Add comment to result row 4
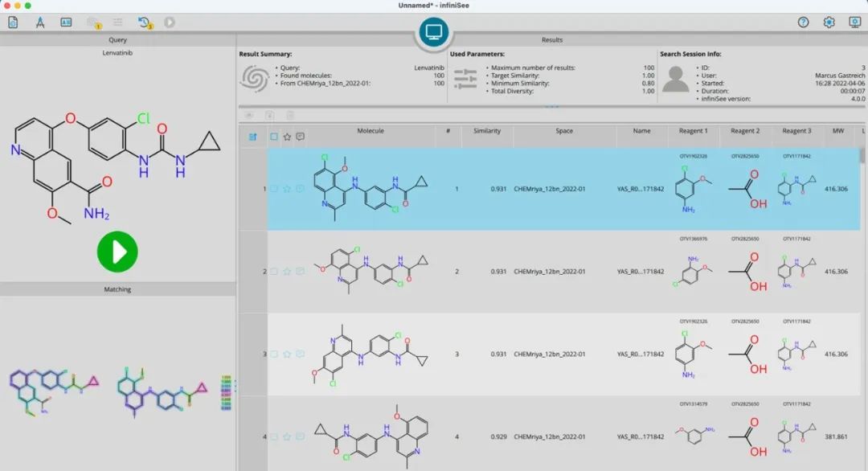Screen dimensions: 868x471 coord(300,436)
